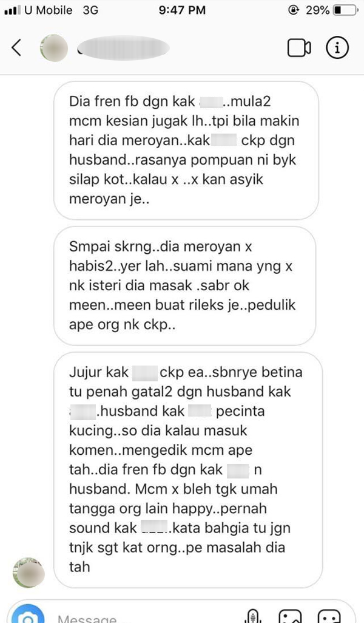The height and width of the screenshot is (623, 364).
Task: Tap the 9:47 PM clock in the status bar
Action: (182, 10)
